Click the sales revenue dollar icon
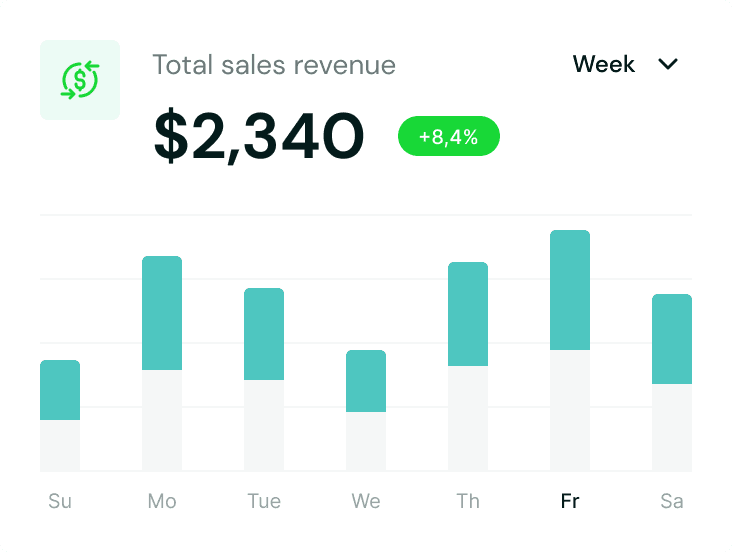Screen dimensions: 732x552 click(x=80, y=80)
